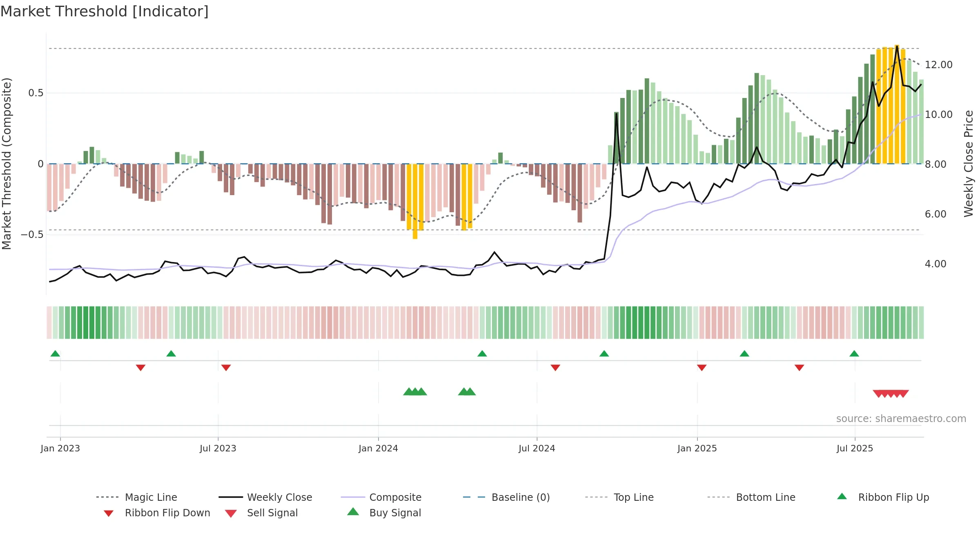Toggle the Composite legend entry
The width and height of the screenshot is (980, 551).
pos(381,497)
